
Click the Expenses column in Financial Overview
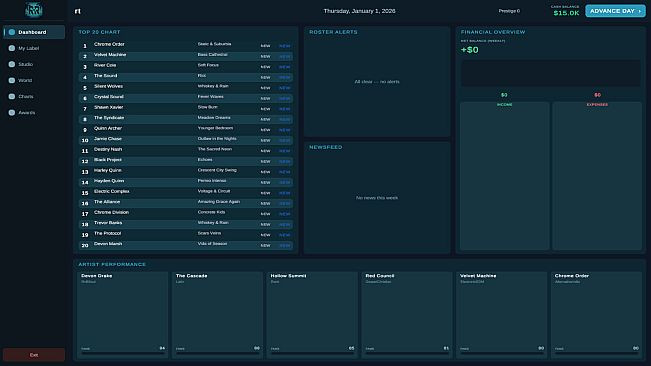tap(597, 176)
